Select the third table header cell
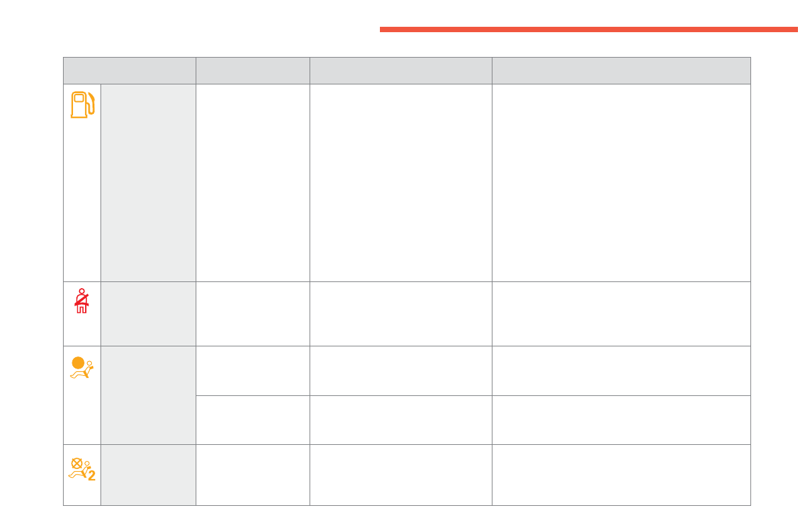 click(401, 70)
